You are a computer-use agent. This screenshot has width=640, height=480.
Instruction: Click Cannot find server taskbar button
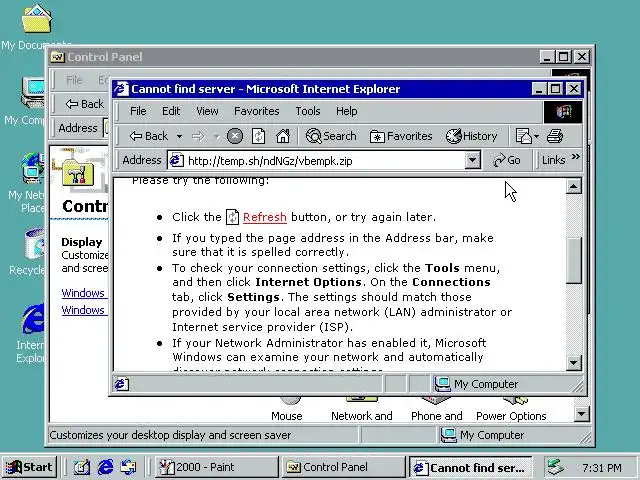point(471,467)
